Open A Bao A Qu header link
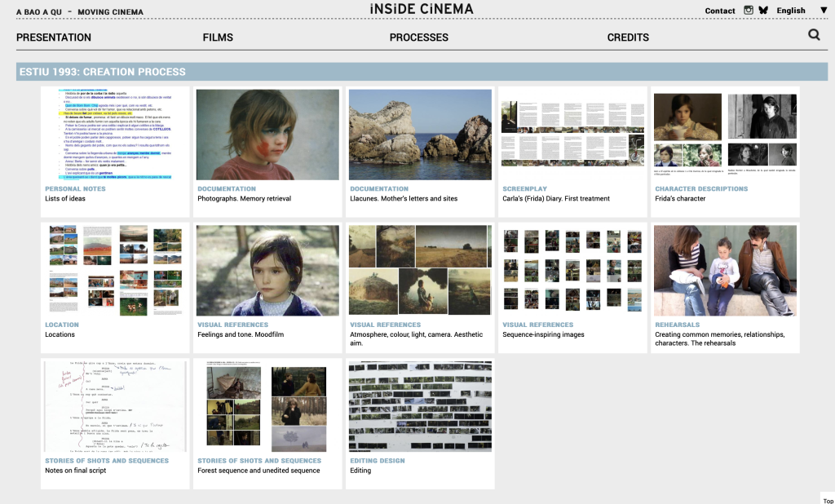Image resolution: width=835 pixels, height=504 pixels. click(x=38, y=12)
